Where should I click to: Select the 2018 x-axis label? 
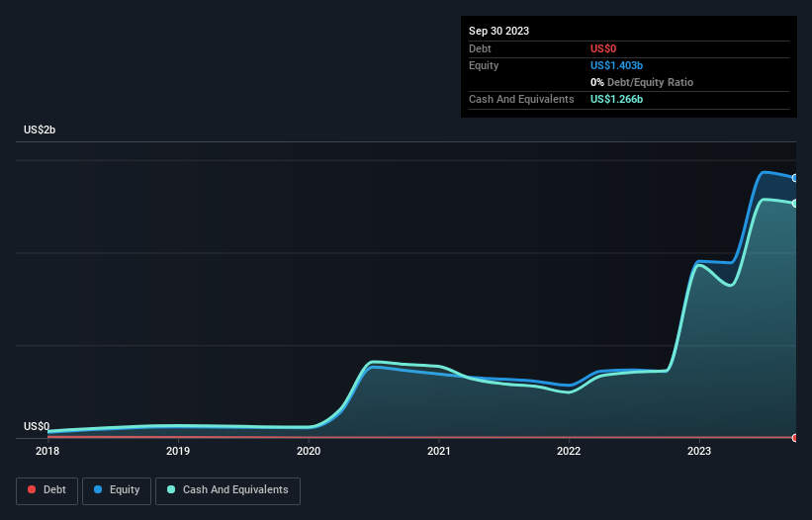(x=47, y=451)
